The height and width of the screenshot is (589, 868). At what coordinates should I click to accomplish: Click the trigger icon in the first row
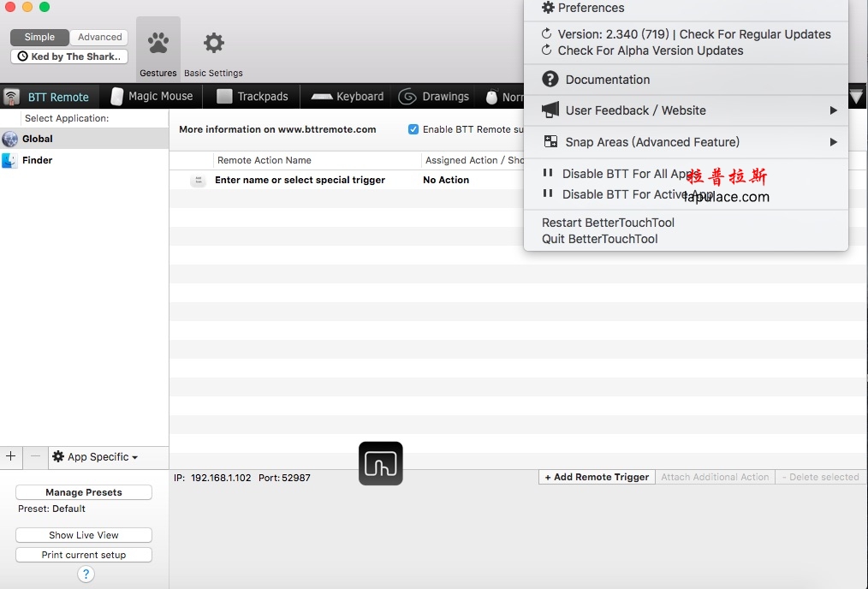199,180
